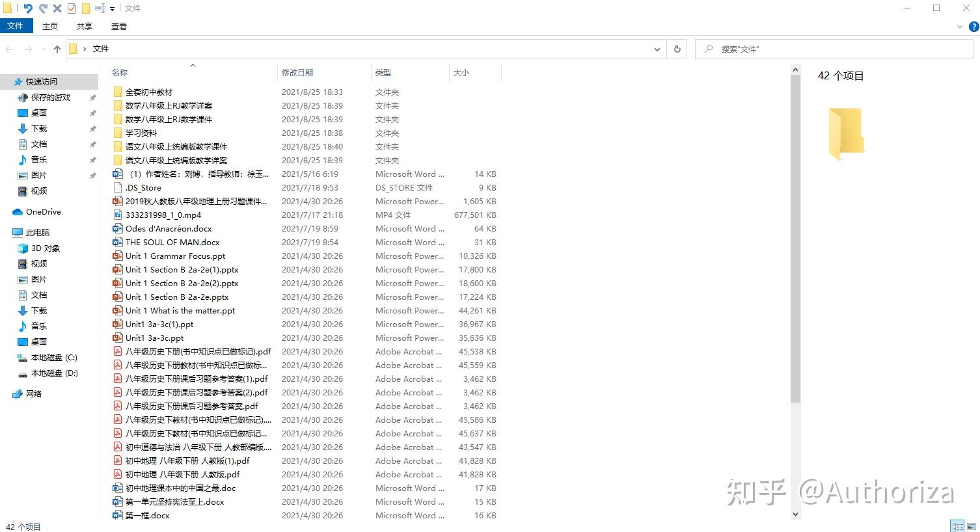The height and width of the screenshot is (532, 980).
Task: Click the scrollbar down arrow
Action: tap(795, 514)
